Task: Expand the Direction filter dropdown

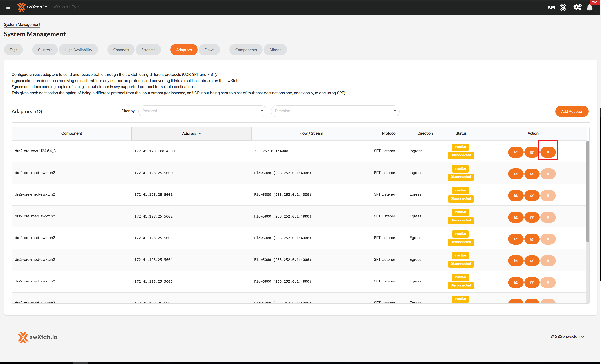Action: [335, 111]
